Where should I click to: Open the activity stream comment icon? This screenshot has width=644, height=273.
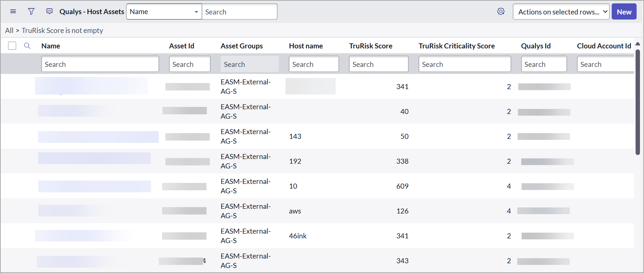tap(49, 12)
